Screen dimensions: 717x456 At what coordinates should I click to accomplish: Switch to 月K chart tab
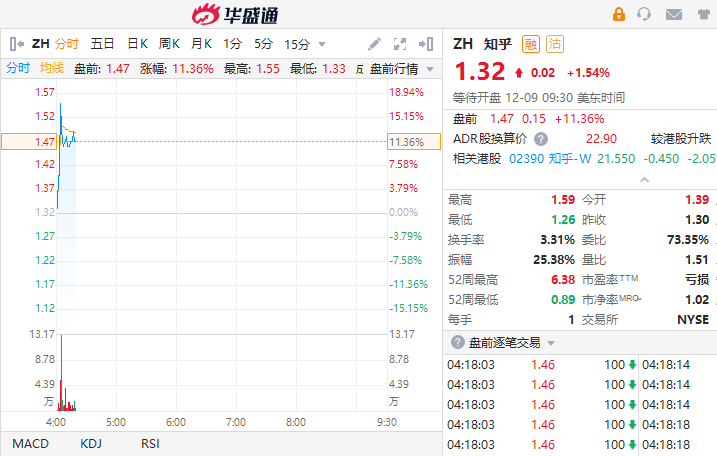click(201, 44)
